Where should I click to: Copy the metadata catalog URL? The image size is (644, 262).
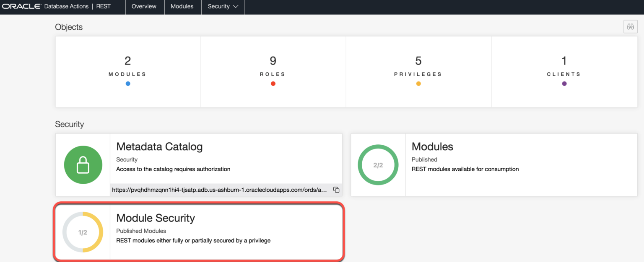336,190
